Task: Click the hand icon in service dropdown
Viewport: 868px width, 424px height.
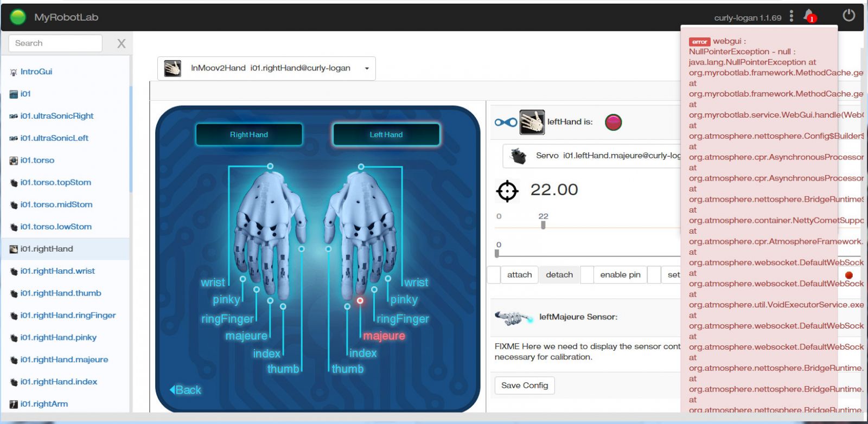Action: (x=173, y=68)
